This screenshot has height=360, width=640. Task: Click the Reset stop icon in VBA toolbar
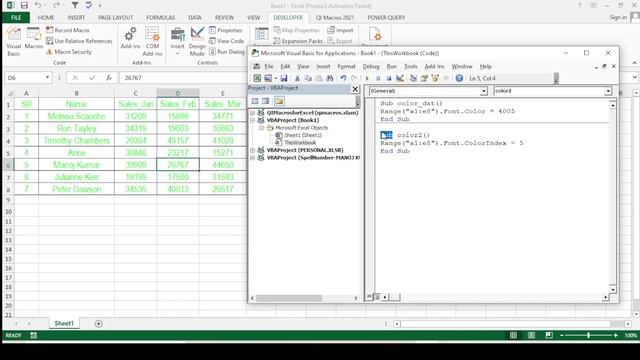389,78
